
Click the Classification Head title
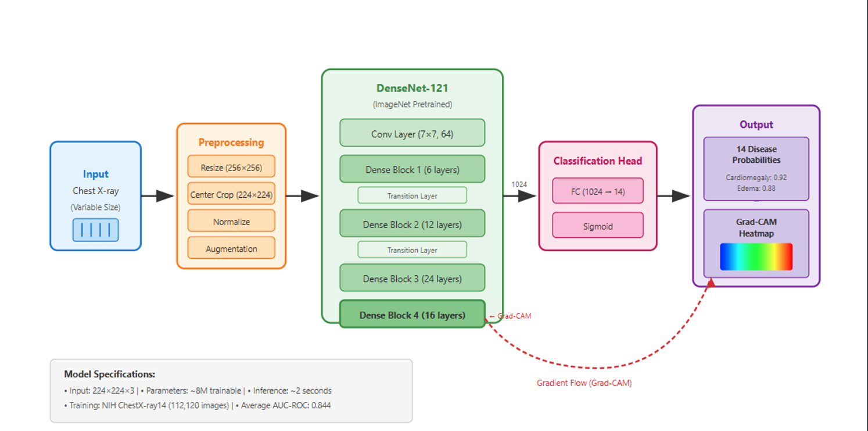(x=597, y=161)
